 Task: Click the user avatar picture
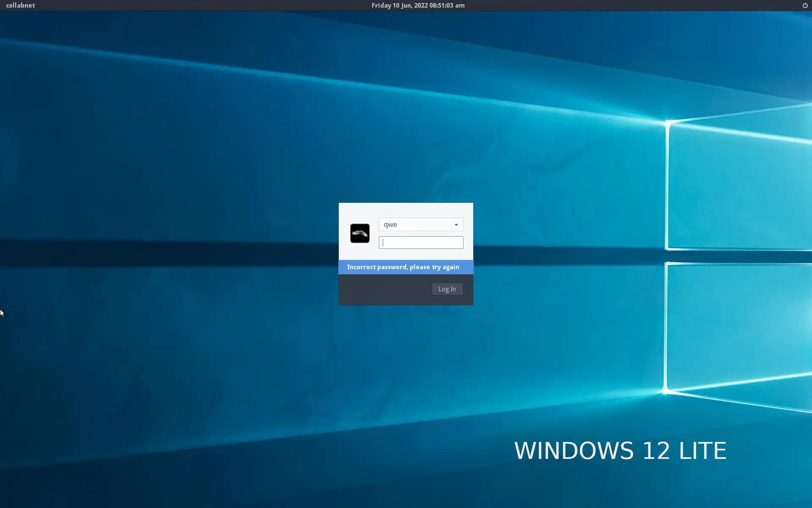click(359, 233)
